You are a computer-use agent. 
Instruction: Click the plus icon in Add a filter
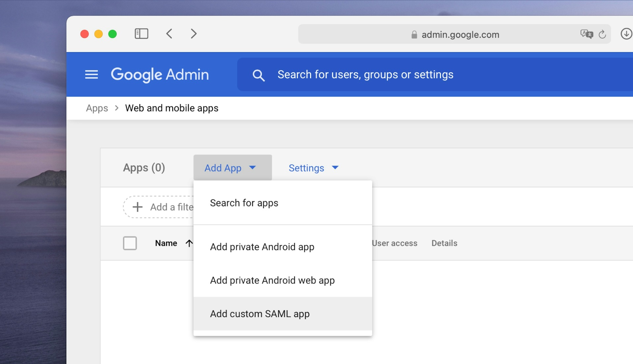click(x=137, y=207)
